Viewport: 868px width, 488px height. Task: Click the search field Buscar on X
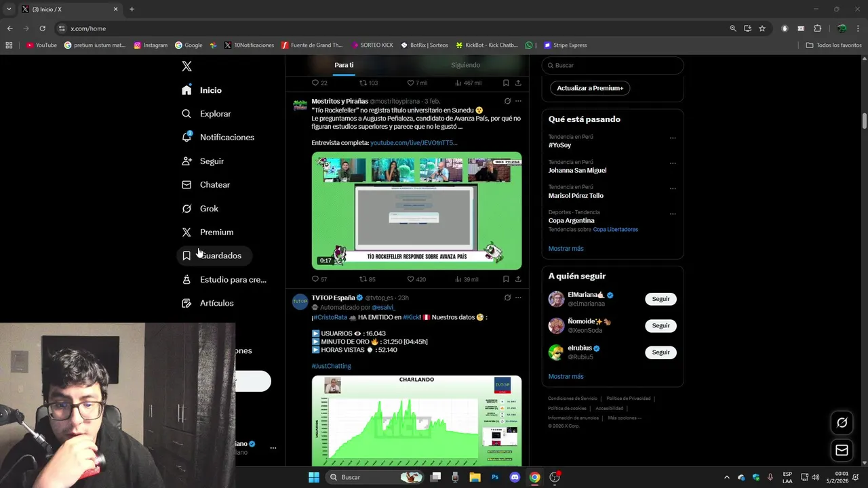(612, 65)
